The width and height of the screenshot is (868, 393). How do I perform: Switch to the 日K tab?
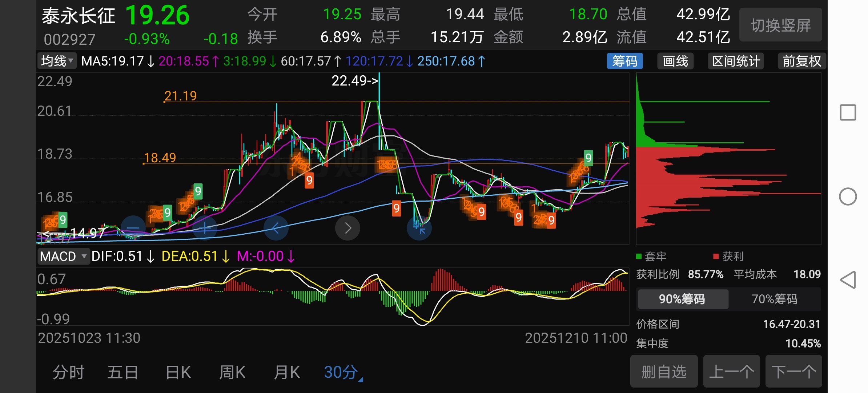[x=178, y=372]
